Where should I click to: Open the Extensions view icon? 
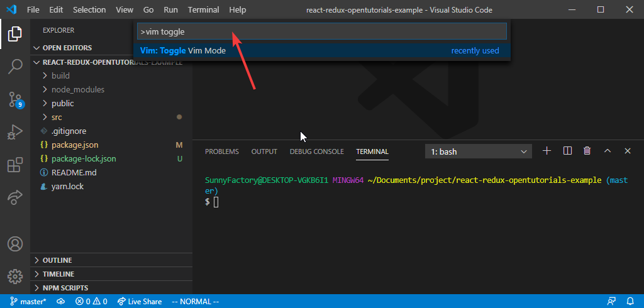click(15, 165)
